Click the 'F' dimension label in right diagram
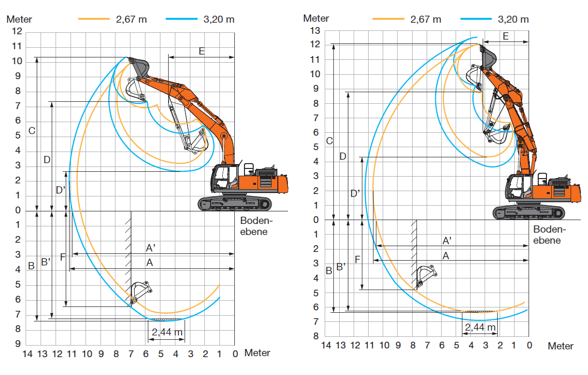 pos(357,259)
